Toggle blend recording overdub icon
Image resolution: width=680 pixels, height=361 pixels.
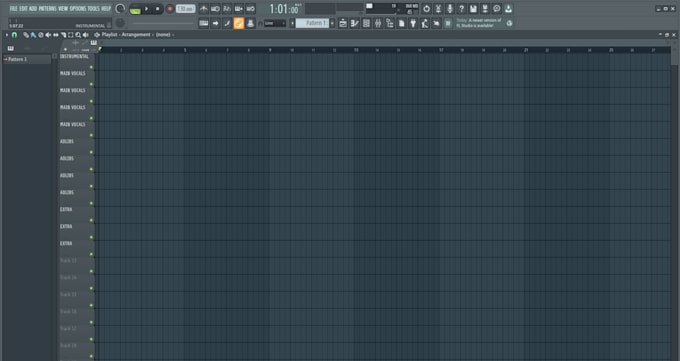[239, 9]
